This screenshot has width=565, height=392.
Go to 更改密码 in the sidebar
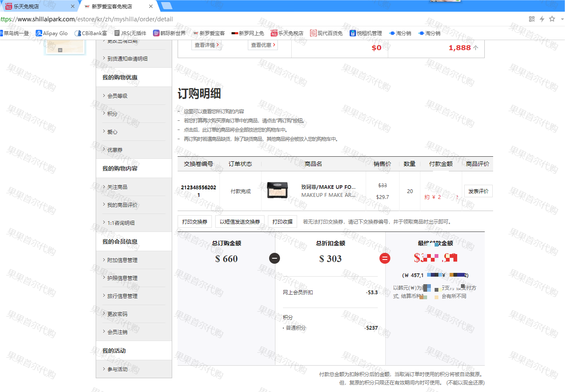click(x=117, y=314)
